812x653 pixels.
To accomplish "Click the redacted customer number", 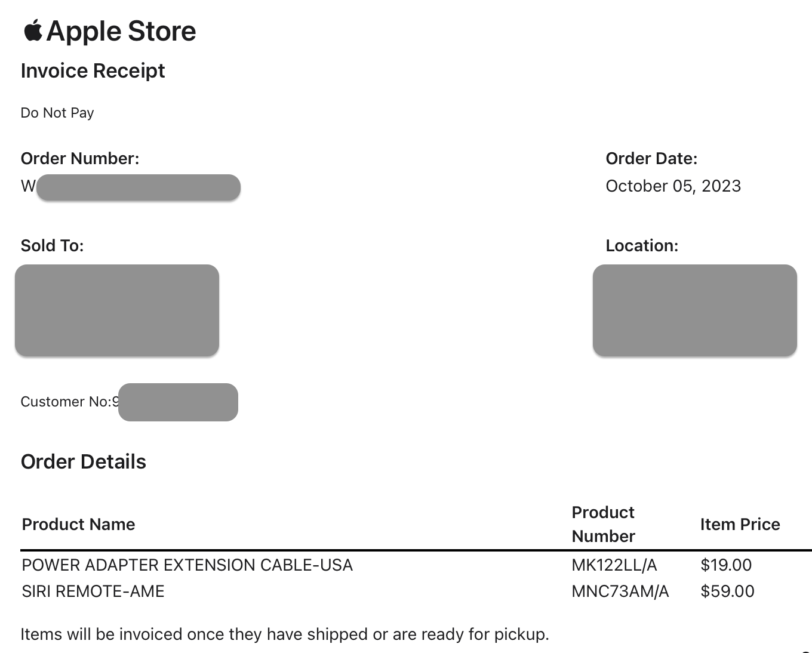I will 178,402.
